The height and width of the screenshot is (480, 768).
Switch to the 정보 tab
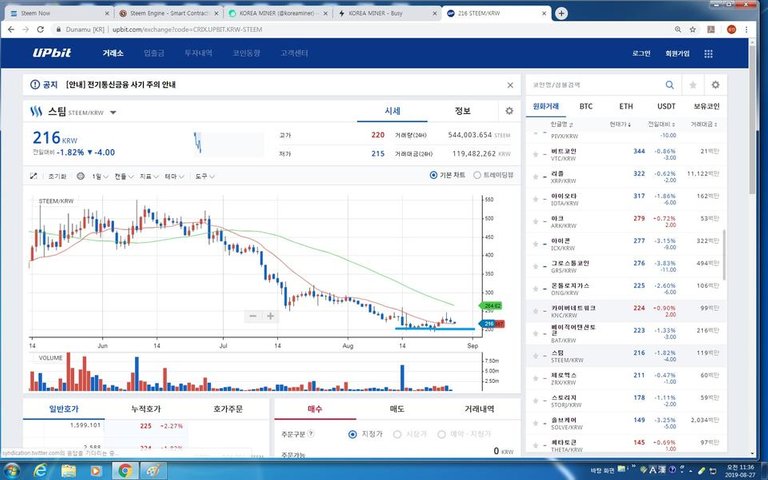click(462, 111)
